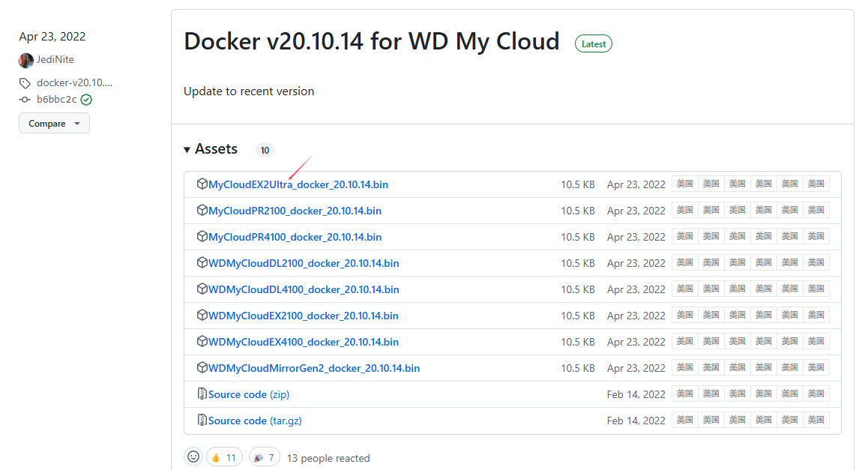
Task: Click the Apr 23, 2022 date in WDMyCloudDL4100 row
Action: click(x=636, y=289)
